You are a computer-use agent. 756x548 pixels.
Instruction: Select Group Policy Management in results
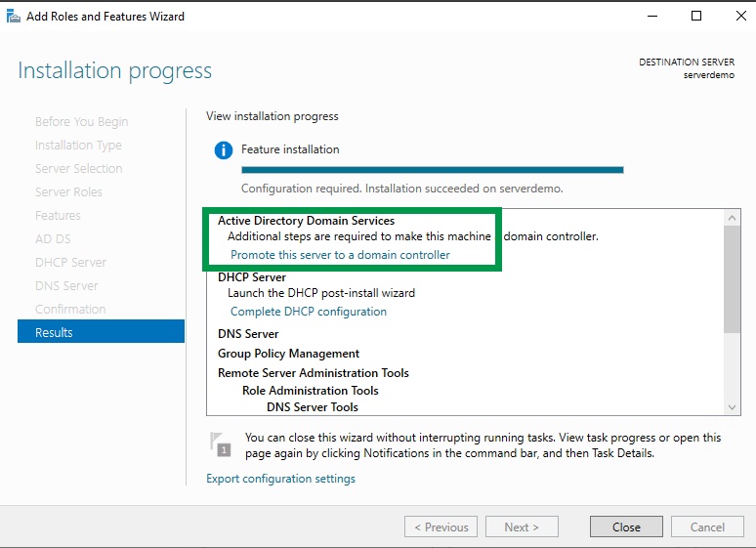pyautogui.click(x=288, y=354)
